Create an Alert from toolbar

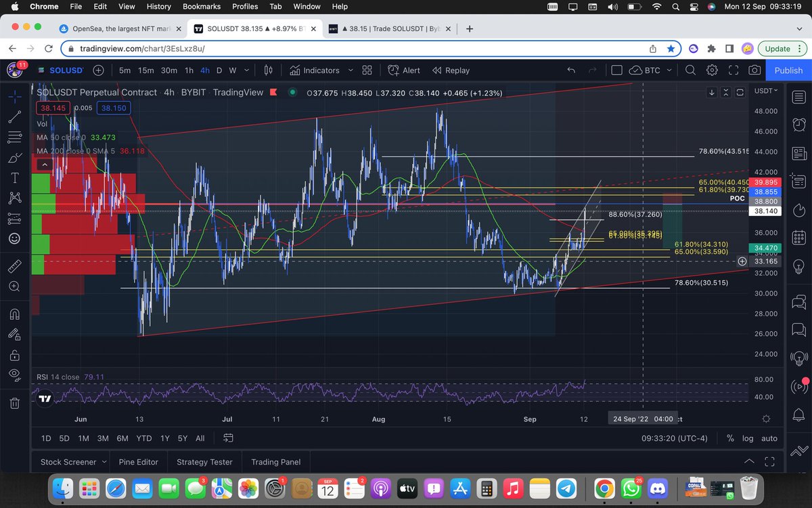(x=404, y=70)
